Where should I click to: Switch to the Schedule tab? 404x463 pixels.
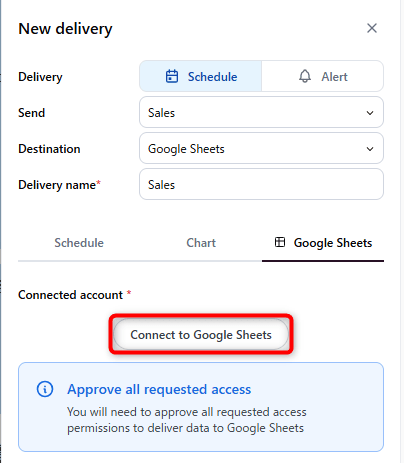click(x=79, y=243)
